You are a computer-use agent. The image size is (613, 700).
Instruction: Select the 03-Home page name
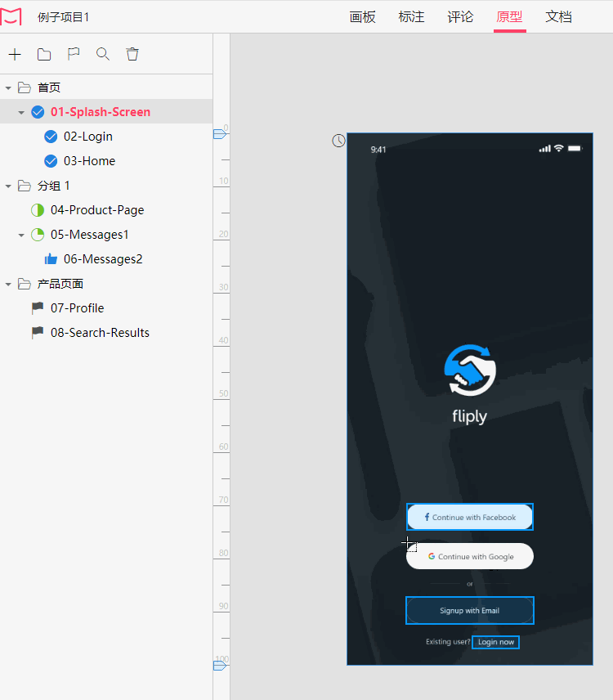point(89,161)
